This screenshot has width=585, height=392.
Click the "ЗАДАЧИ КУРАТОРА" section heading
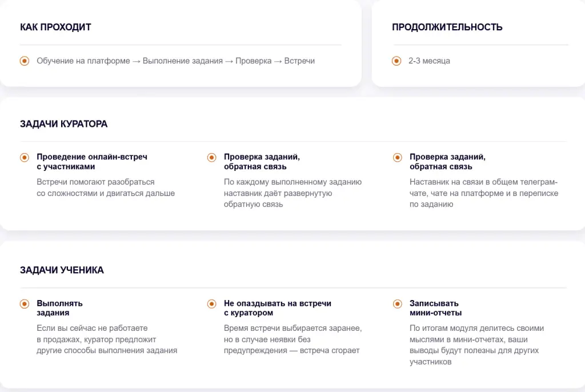[x=64, y=124]
